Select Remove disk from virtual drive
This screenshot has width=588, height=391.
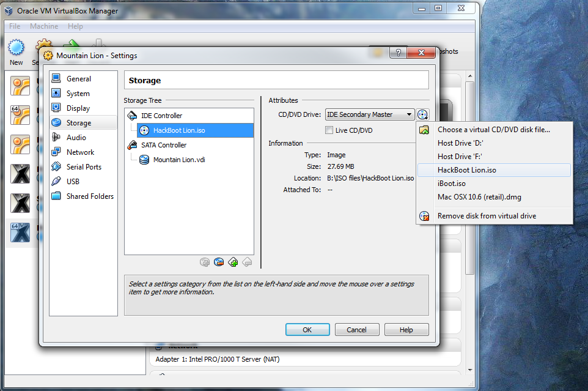487,216
